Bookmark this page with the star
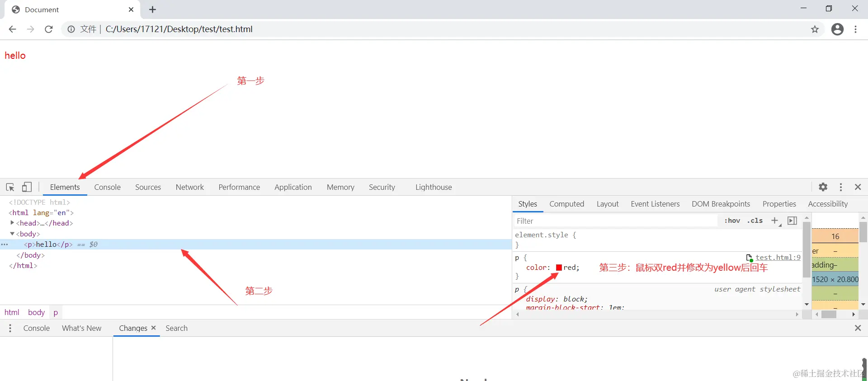 pos(815,29)
